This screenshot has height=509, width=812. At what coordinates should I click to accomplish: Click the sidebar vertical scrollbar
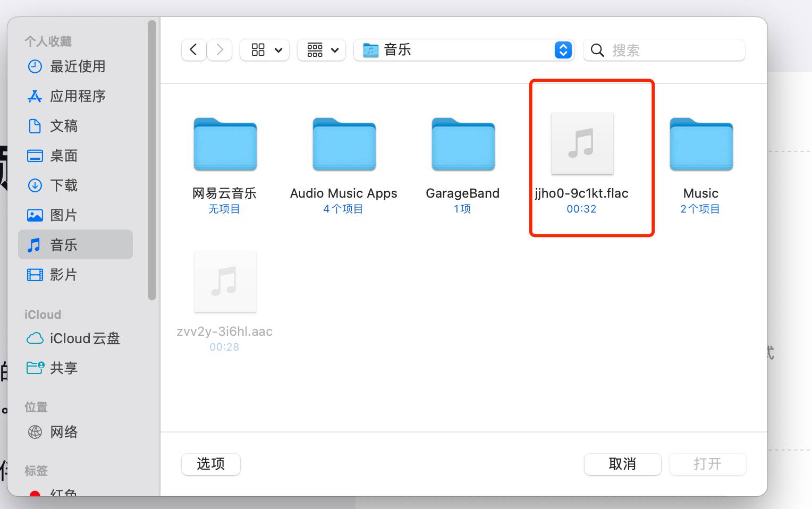152,159
